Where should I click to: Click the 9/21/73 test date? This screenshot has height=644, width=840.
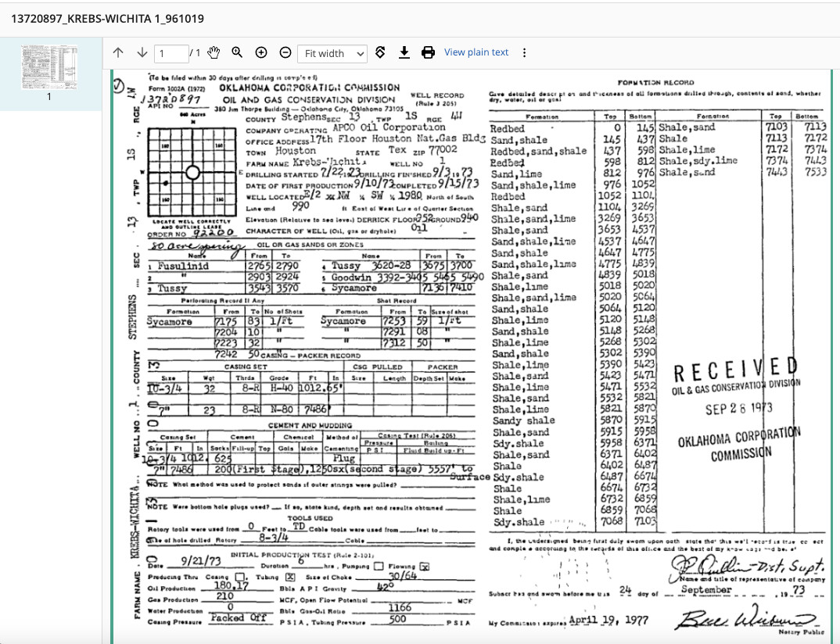200,561
